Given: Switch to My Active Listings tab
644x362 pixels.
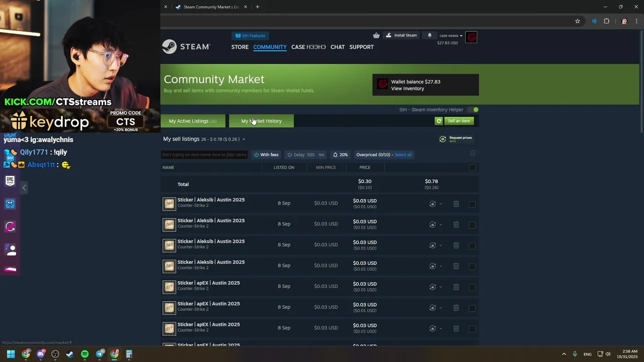Looking at the screenshot, I should 193,121.
